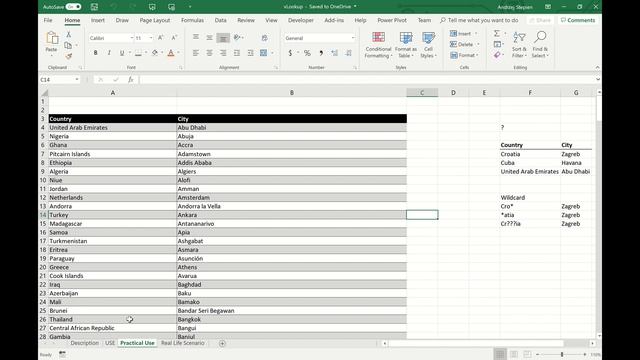This screenshot has width=640, height=360.
Task: Open the General number format dropdown
Action: [x=353, y=38]
